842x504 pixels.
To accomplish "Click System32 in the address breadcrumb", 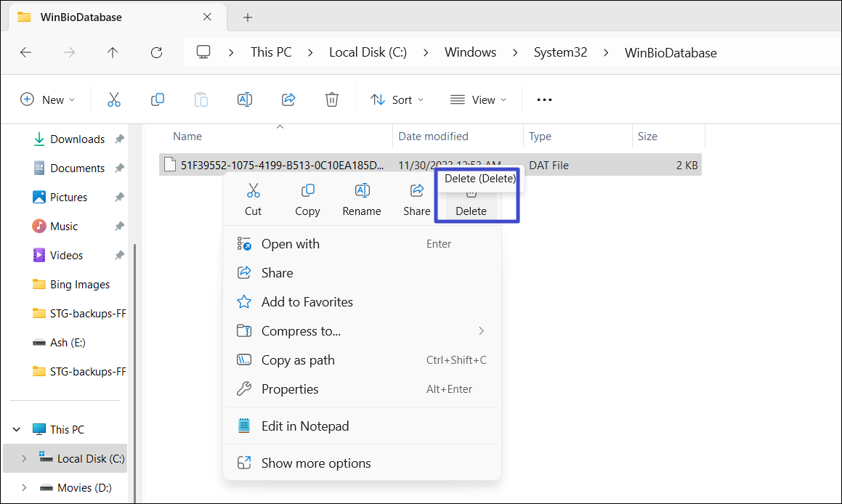I will (x=560, y=52).
